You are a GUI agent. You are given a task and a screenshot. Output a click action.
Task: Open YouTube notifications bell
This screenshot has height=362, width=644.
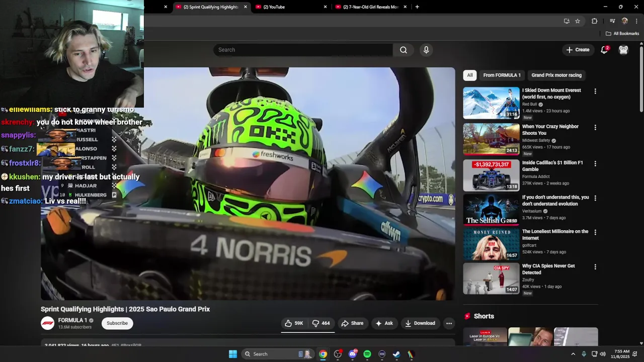click(x=604, y=50)
